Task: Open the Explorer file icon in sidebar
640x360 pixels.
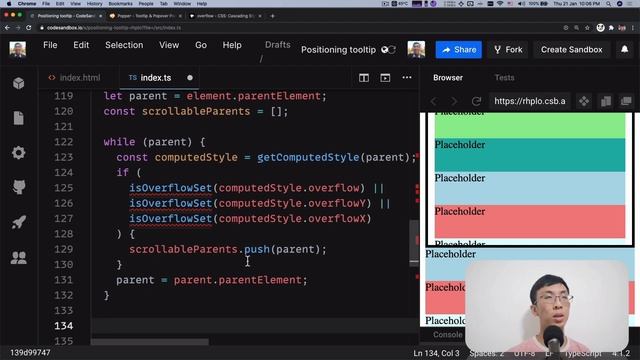Action: [x=18, y=118]
